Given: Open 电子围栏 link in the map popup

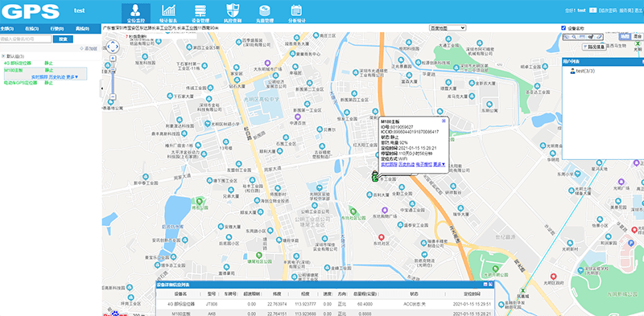Looking at the screenshot, I should (x=424, y=164).
